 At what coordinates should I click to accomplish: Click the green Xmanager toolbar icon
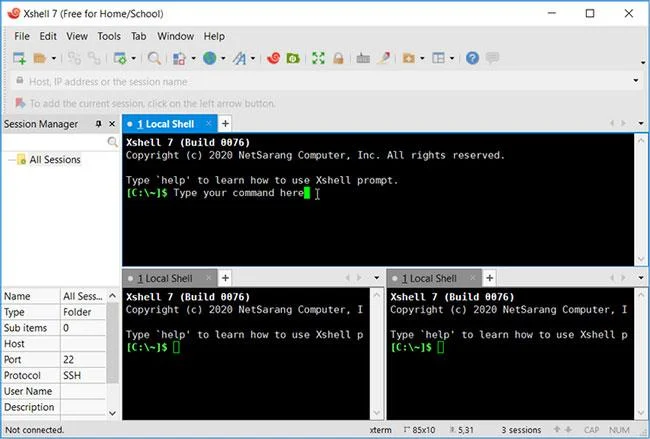pyautogui.click(x=293, y=58)
